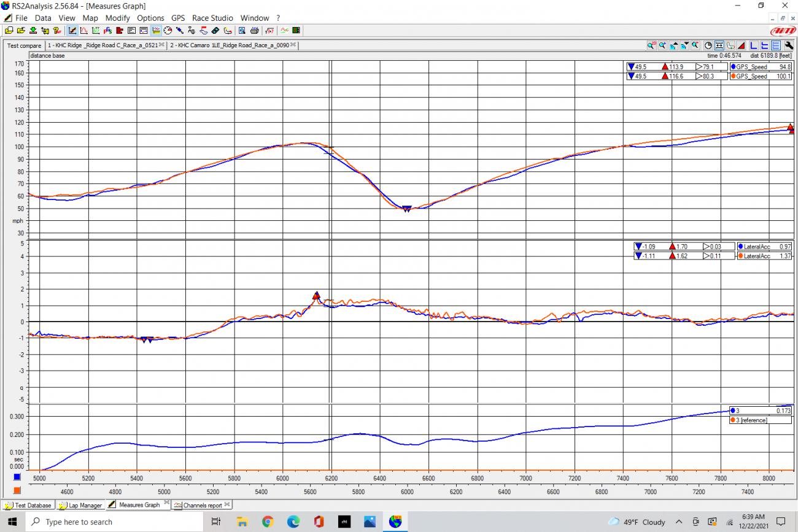Click the red bar chart toolbar icon
The width and height of the screenshot is (798, 532).
[120, 30]
